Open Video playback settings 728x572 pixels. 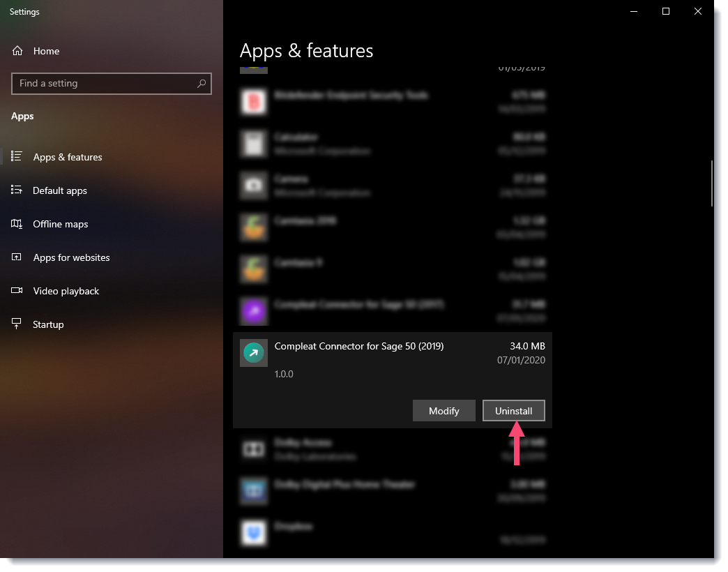click(66, 291)
